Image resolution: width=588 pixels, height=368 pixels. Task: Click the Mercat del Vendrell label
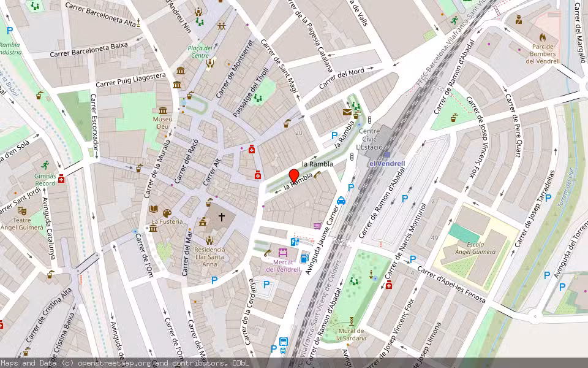tap(283, 266)
